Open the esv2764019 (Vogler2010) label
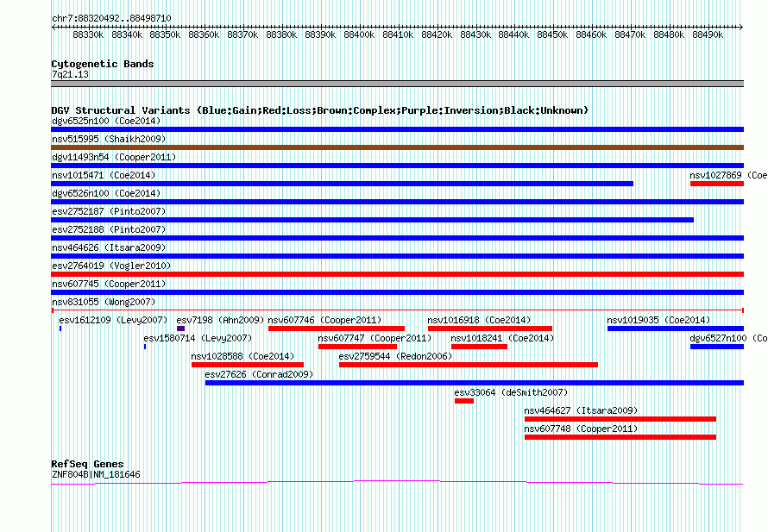Image resolution: width=768 pixels, height=532 pixels. pyautogui.click(x=111, y=266)
